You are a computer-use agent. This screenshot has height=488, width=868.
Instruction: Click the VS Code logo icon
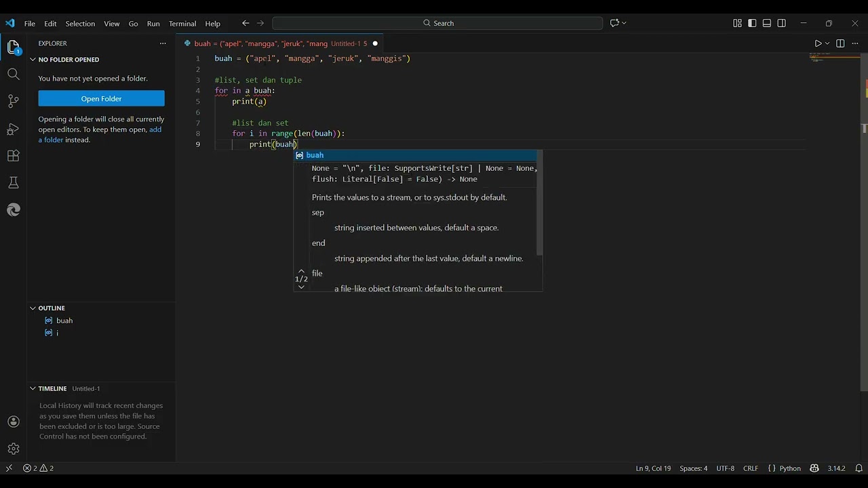pyautogui.click(x=9, y=23)
